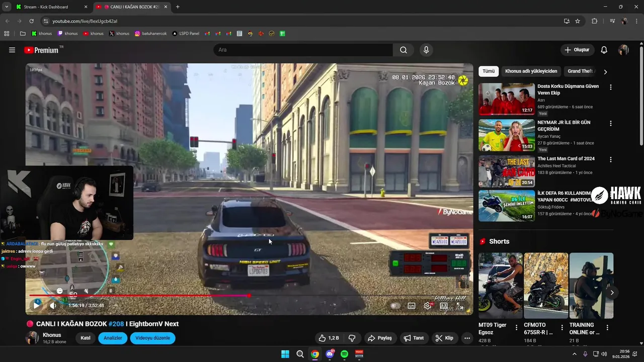The width and height of the screenshot is (644, 362).
Task: Open options for NEYMAR JR video
Action: pos(611,123)
